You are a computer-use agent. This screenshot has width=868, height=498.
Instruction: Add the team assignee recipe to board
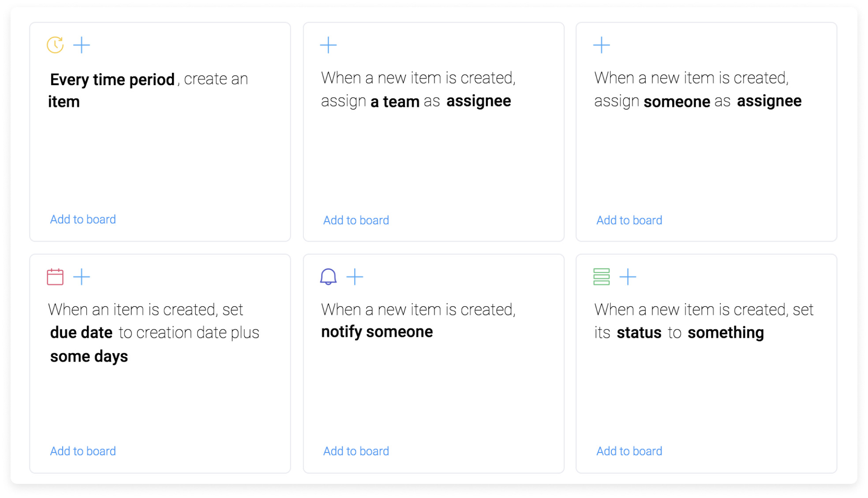356,220
